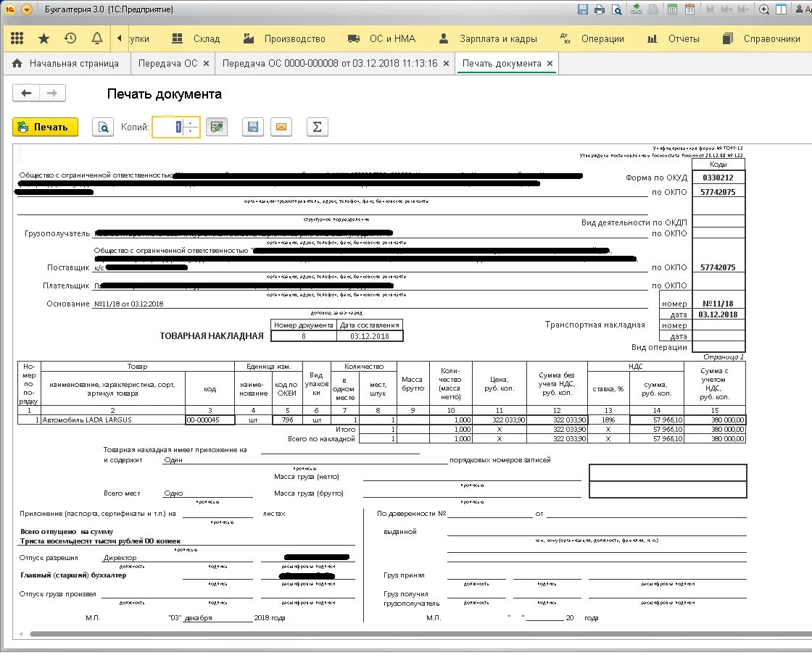Go forward with the right arrow button

pyautogui.click(x=52, y=93)
